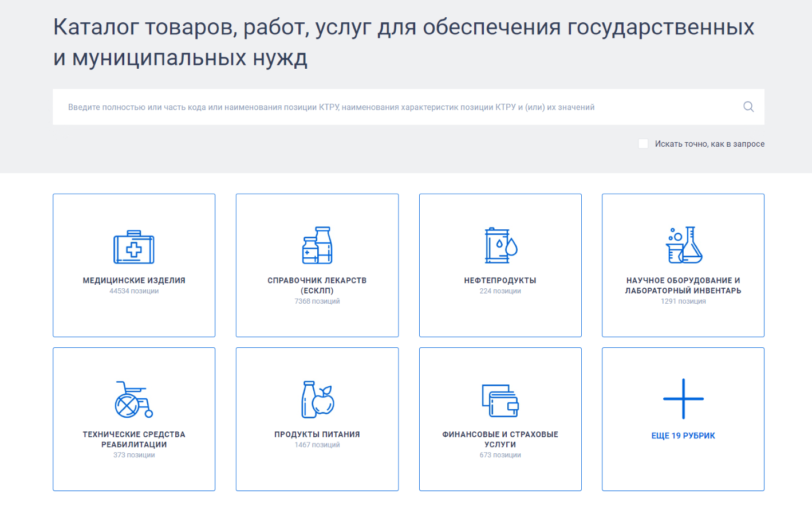Select the 'Финансовые и страховые услуги' title

click(500, 440)
